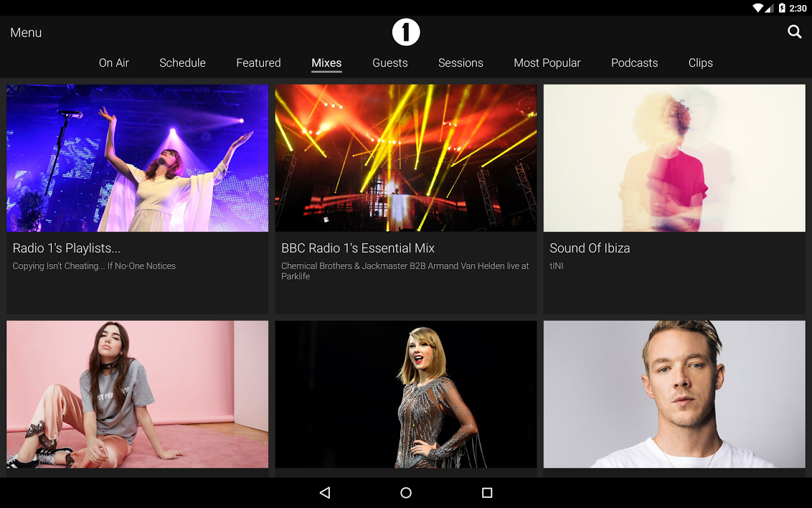Switch to the Most Popular tab
Image resolution: width=812 pixels, height=508 pixels.
[547, 63]
